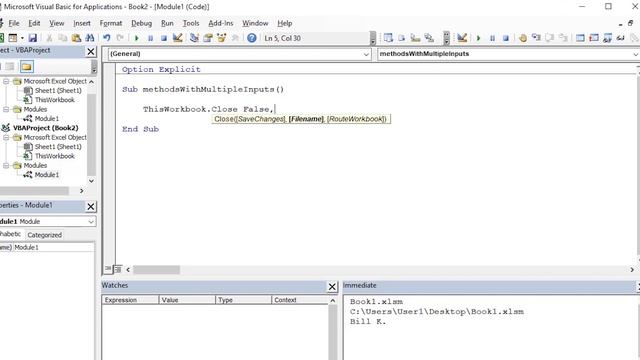Viewport: 640px width, 360px height.
Task: Paste with the clipboard icon
Action: [x=76, y=38]
